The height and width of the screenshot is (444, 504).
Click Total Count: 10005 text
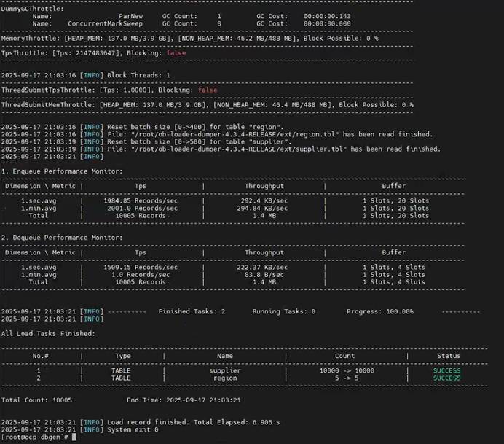coord(36,400)
